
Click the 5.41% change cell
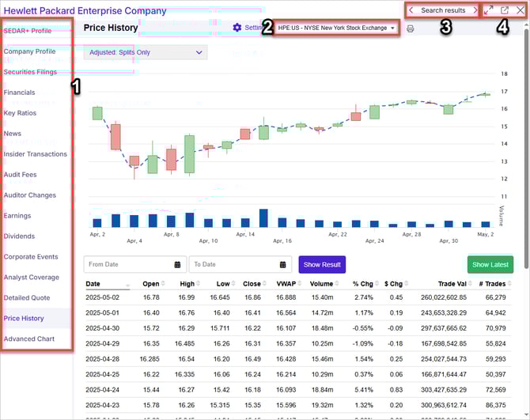tap(364, 390)
